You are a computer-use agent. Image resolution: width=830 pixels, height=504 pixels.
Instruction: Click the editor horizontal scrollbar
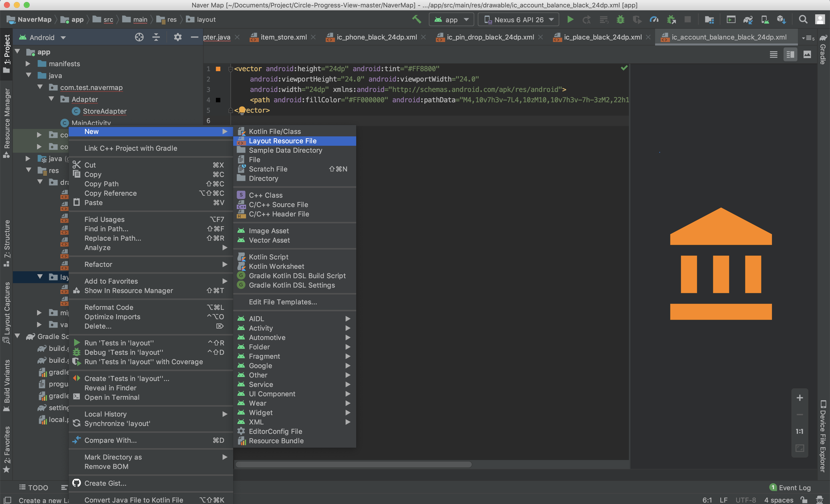click(353, 464)
